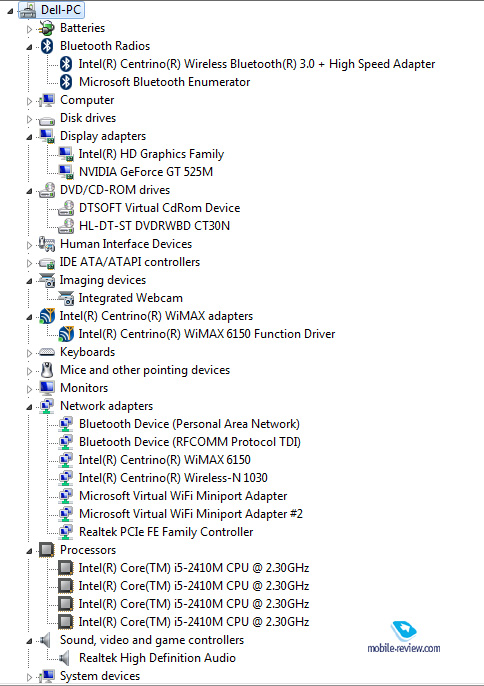Image resolution: width=484 pixels, height=686 pixels.
Task: Click the NVIDIA GeForce GT 525M device icon
Action: 66,172
